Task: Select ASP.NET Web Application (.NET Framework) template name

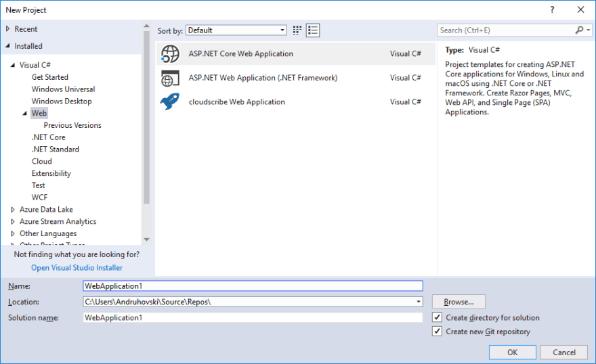Action: coord(263,78)
